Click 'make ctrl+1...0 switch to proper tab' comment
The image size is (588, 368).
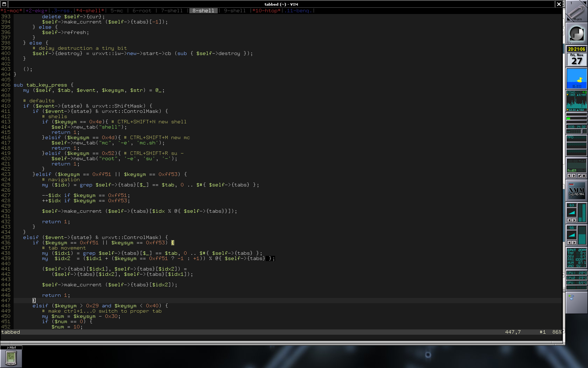[102, 311]
